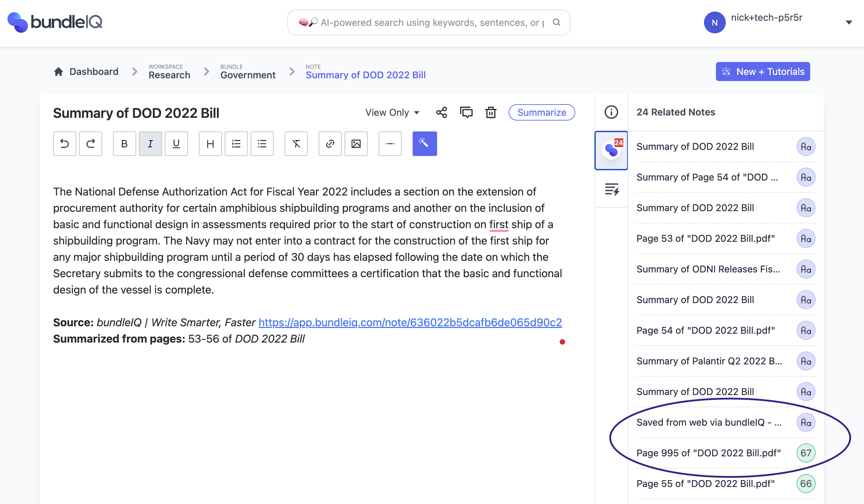Delete note with the trash icon
Screen dimensions: 864x504
tap(491, 112)
